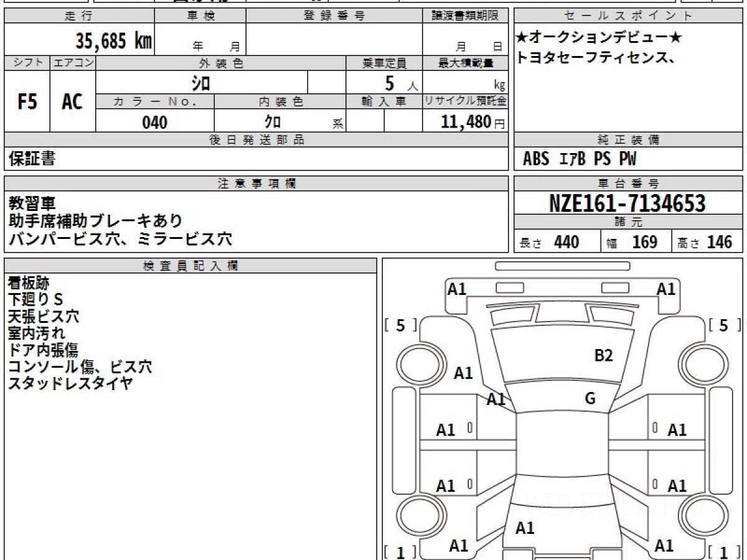Click the カラーNo. header cell
Screen dimensions: 747x560
tap(155, 101)
